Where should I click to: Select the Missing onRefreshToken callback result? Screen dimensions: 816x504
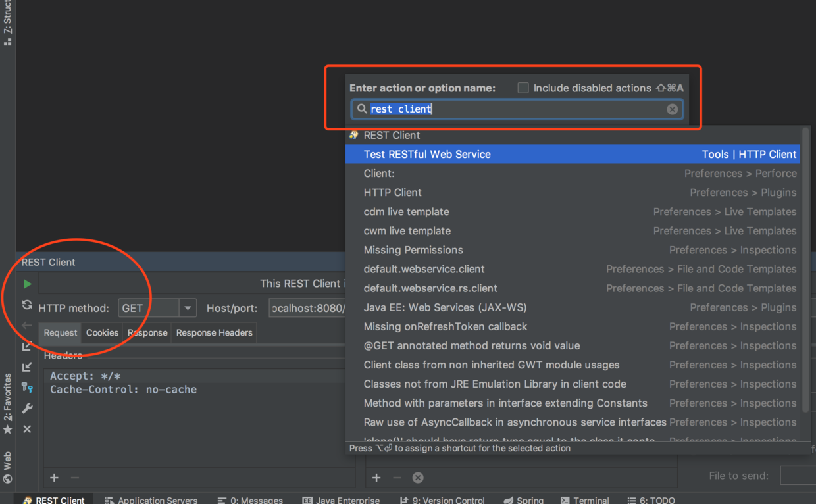coord(573,326)
